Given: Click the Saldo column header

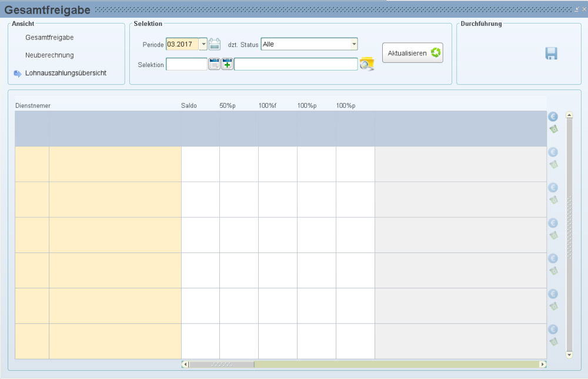Looking at the screenshot, I should pos(189,106).
